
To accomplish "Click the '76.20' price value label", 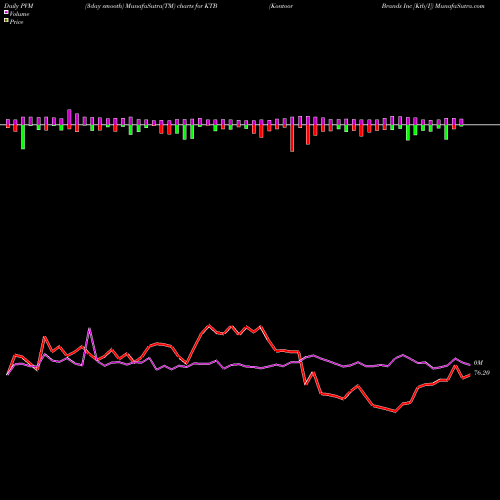I will pos(482,373).
